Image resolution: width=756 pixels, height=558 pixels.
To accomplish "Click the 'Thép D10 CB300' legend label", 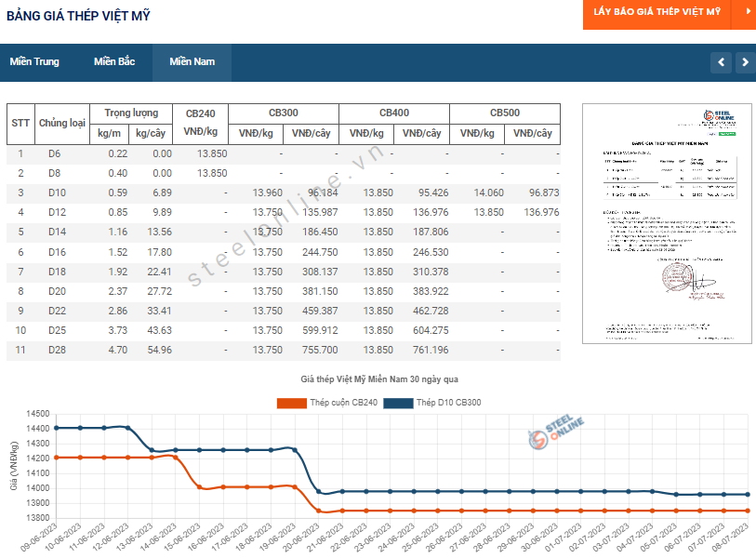I will click(449, 403).
